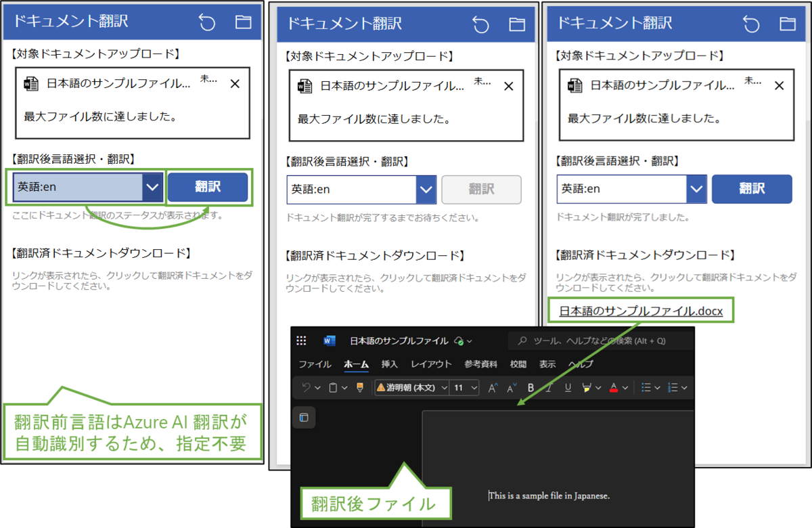Click the Word search box ツール、ヘルプなどの検索
Screen dimensions: 812x528
602,340
